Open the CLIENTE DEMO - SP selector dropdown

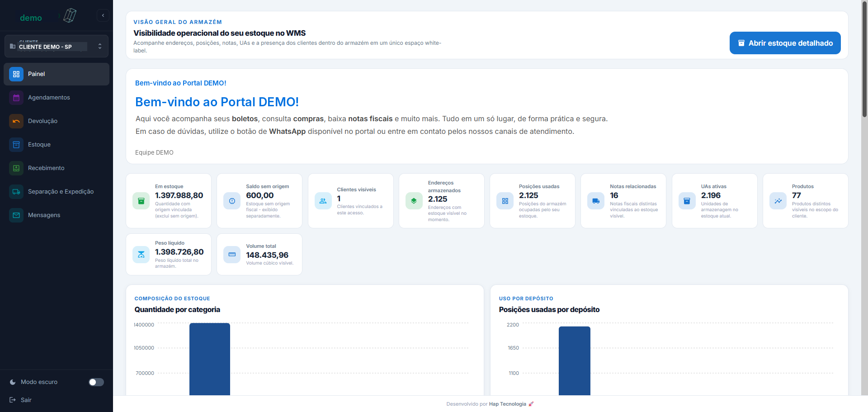pyautogui.click(x=57, y=46)
